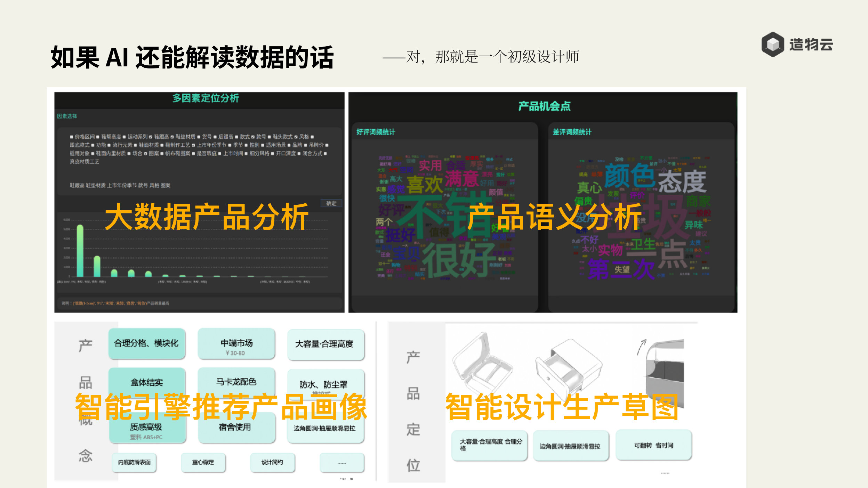The image size is (868, 488).
Task: Uncheck the 上市年份季节 checkbox
Action: coord(194,145)
